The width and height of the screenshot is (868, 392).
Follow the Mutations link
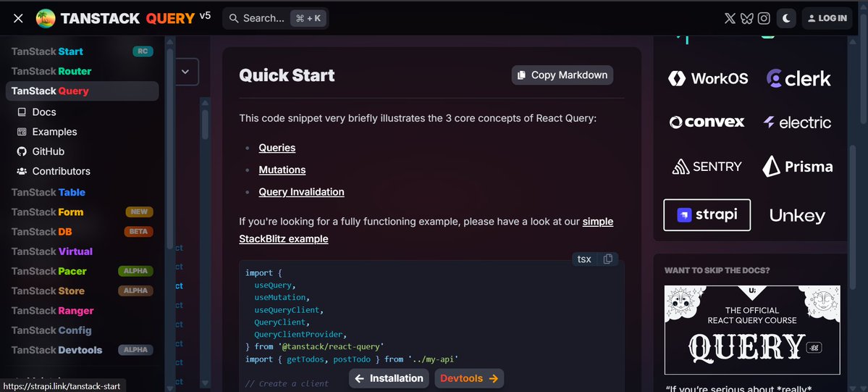(x=282, y=170)
